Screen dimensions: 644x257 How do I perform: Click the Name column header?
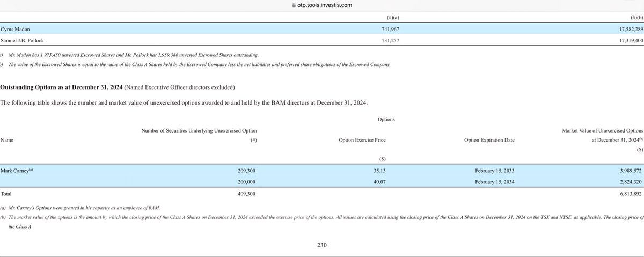8,140
